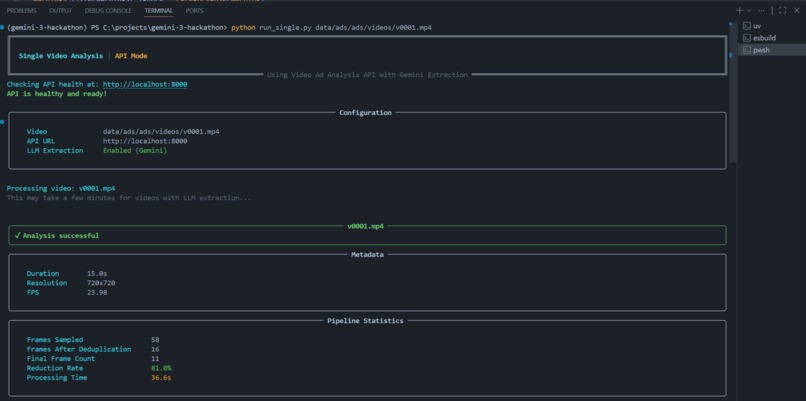Click the Configuration section title
This screenshot has width=806, height=401.
tap(365, 113)
